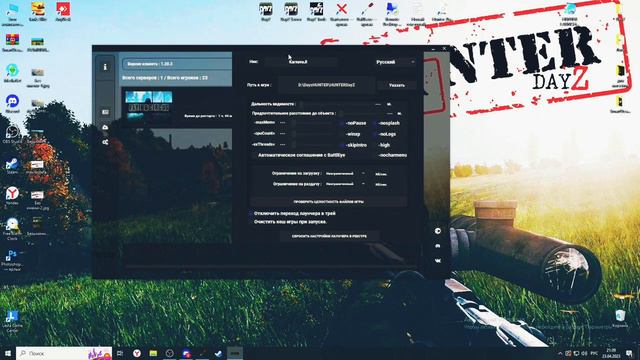This screenshot has height=360, width=640.
Task: Toggle the -skipintro launch parameter checkbox
Action: pos(342,145)
